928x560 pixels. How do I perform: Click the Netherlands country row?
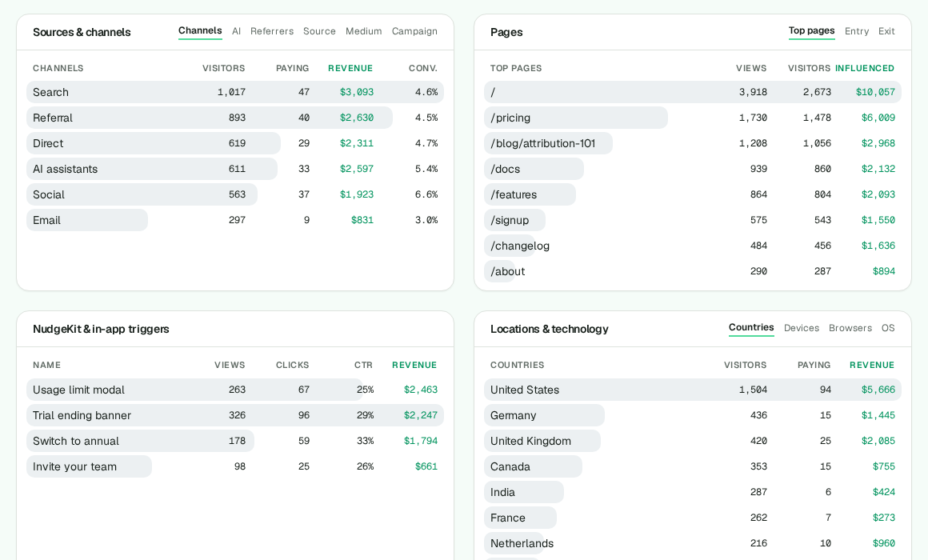click(693, 543)
